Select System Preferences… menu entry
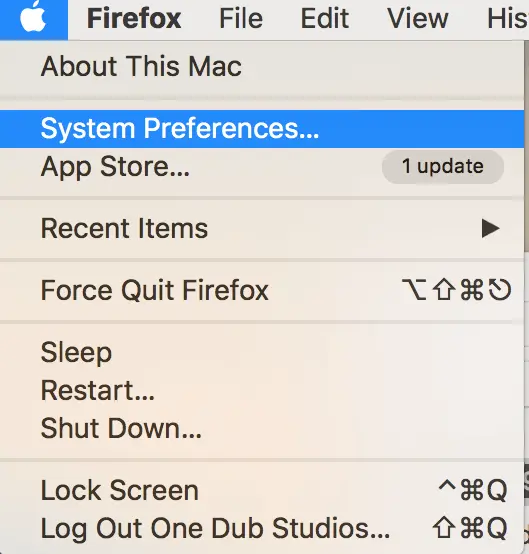Screen dimensions: 529x554 262,129
